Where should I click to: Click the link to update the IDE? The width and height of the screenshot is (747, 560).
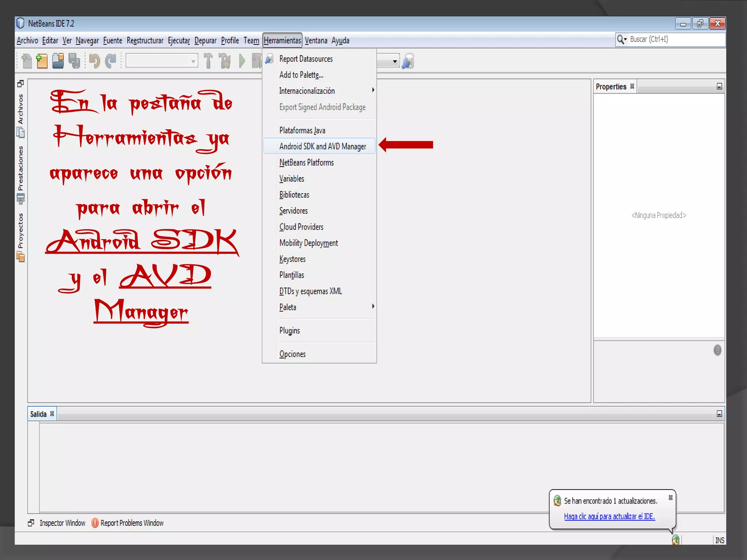coord(609,516)
